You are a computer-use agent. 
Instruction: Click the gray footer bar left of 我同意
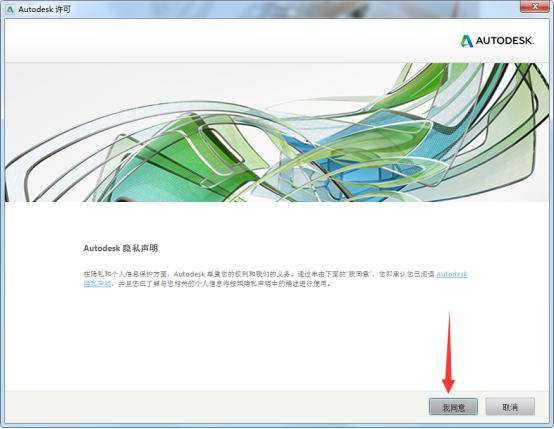[216, 406]
